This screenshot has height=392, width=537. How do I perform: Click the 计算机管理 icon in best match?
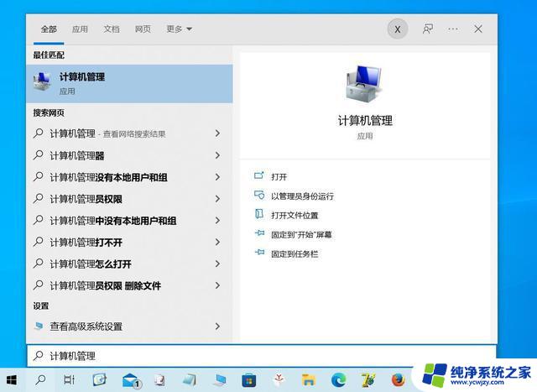[42, 82]
